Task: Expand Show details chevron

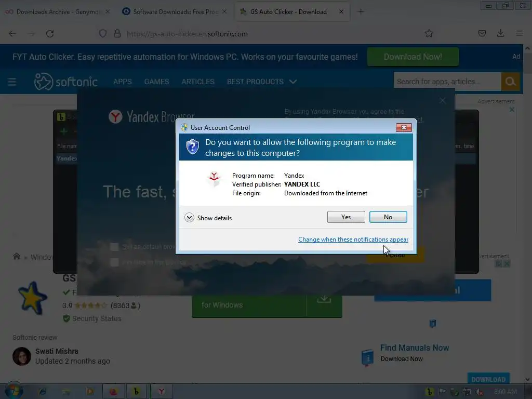Action: pos(189,218)
